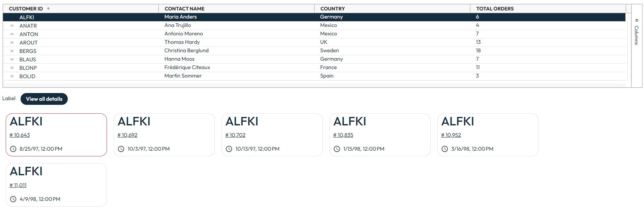The width and height of the screenshot is (644, 210).
Task: Click drag handle icon of BOLID row
Action: pos(12,76)
